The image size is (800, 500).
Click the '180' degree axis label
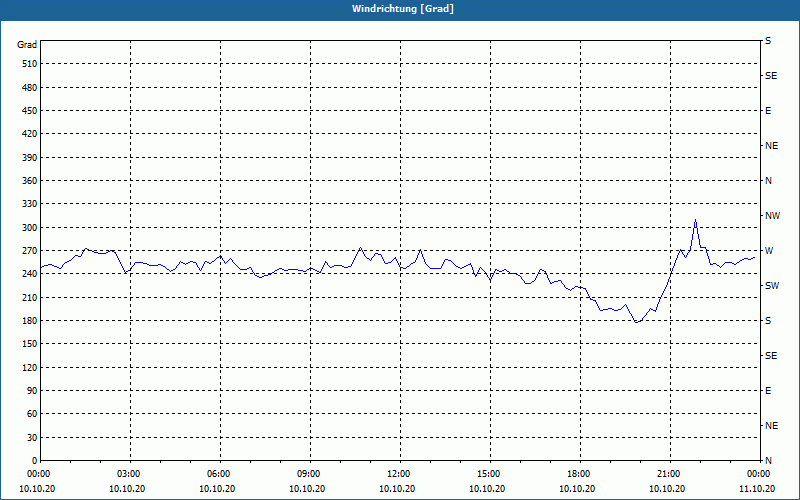coord(30,321)
